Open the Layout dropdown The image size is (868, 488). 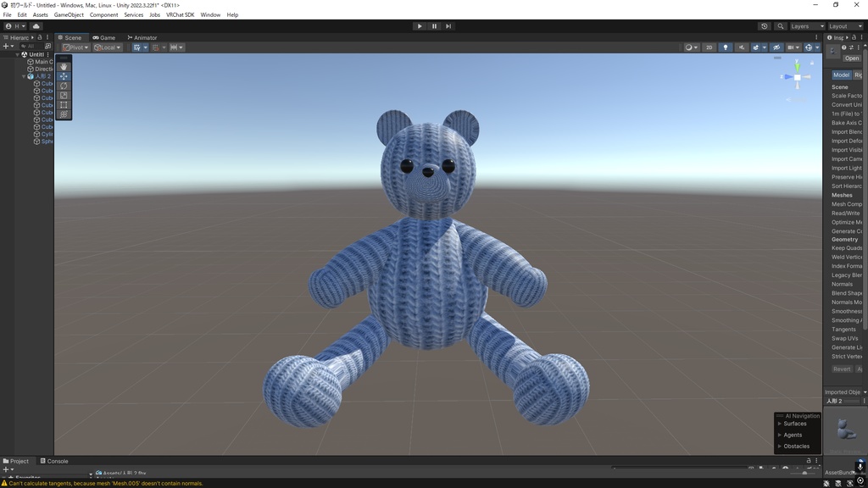(x=845, y=26)
